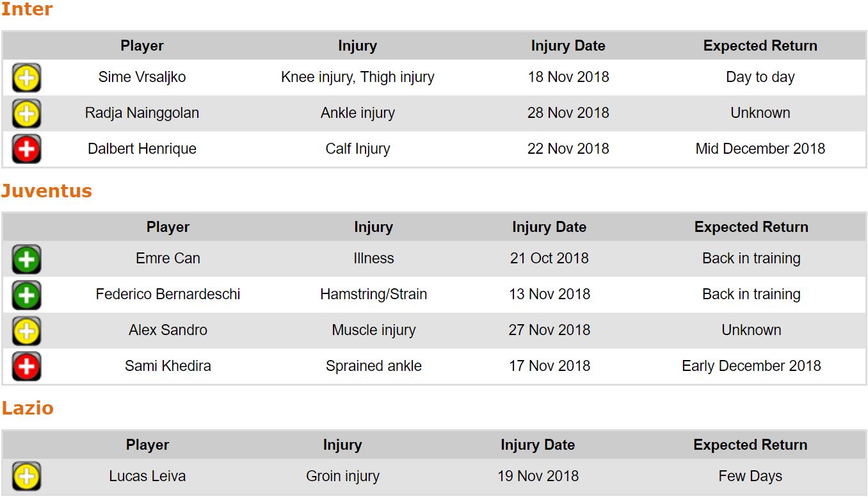This screenshot has width=868, height=501.
Task: Click yellow injury icon beside Sime Vrsaljko
Action: pyautogui.click(x=26, y=78)
